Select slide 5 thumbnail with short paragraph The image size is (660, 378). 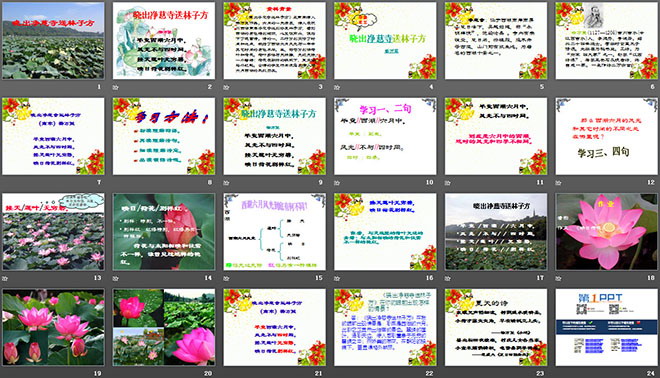pyautogui.click(x=496, y=40)
